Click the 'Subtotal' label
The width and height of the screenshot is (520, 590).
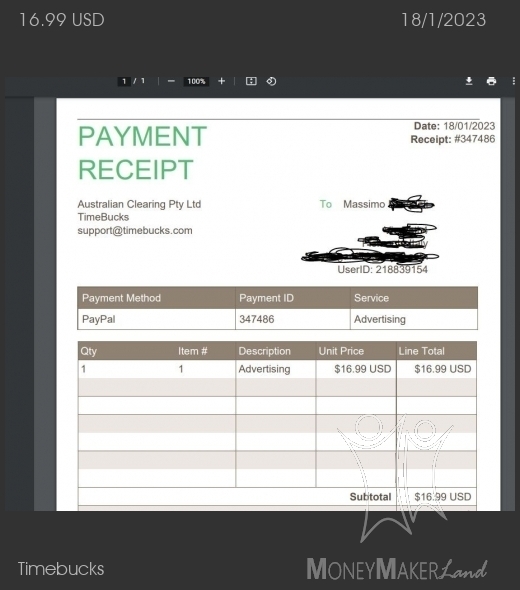pos(370,497)
